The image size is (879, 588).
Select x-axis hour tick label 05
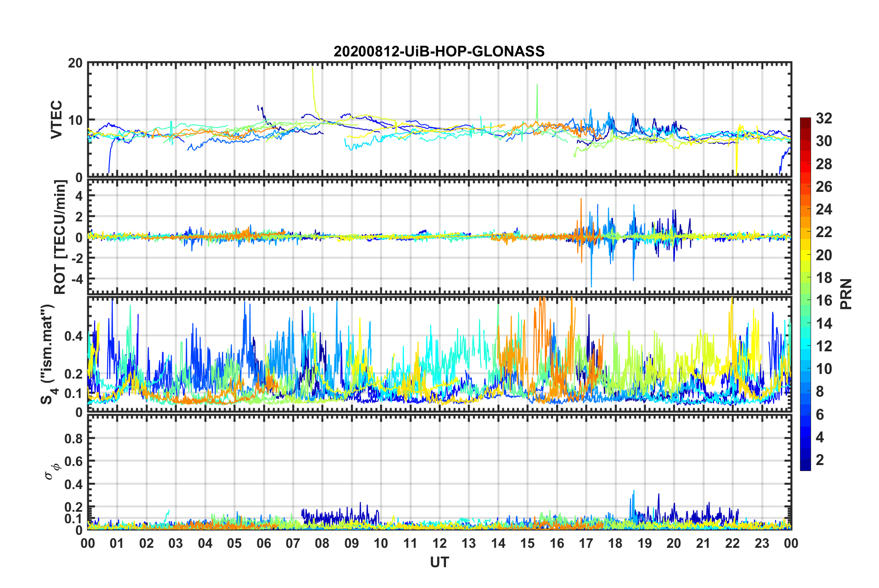pyautogui.click(x=234, y=543)
